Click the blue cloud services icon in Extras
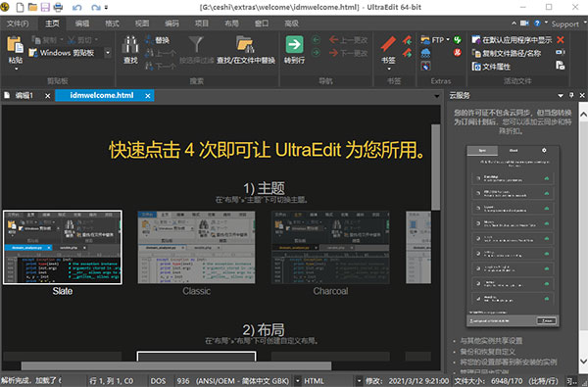Screen dimensions: 588x387 point(425,53)
